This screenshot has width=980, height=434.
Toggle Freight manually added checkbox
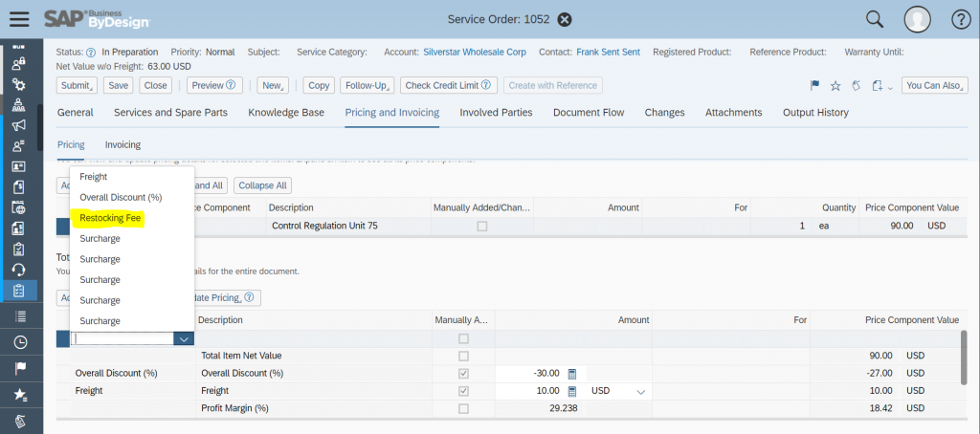click(463, 391)
